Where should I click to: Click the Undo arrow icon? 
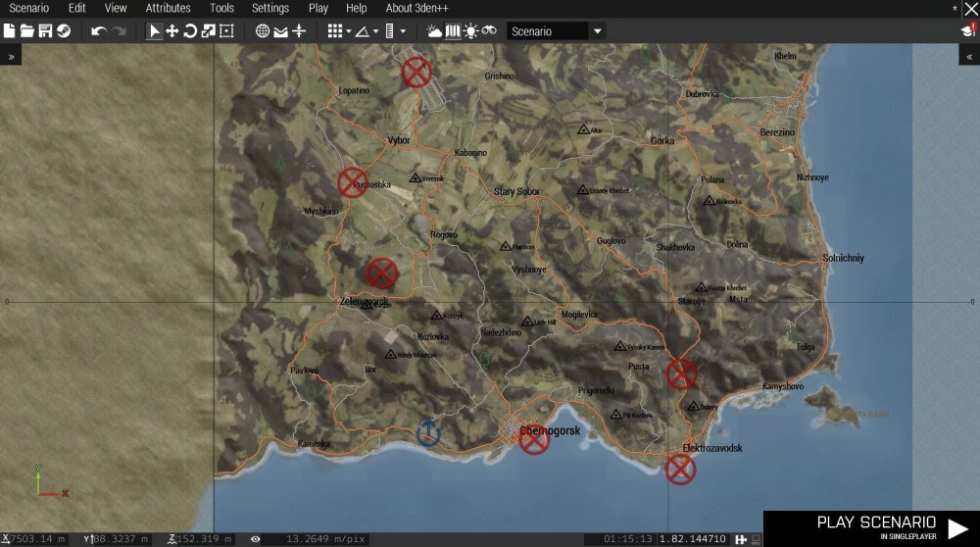(98, 31)
